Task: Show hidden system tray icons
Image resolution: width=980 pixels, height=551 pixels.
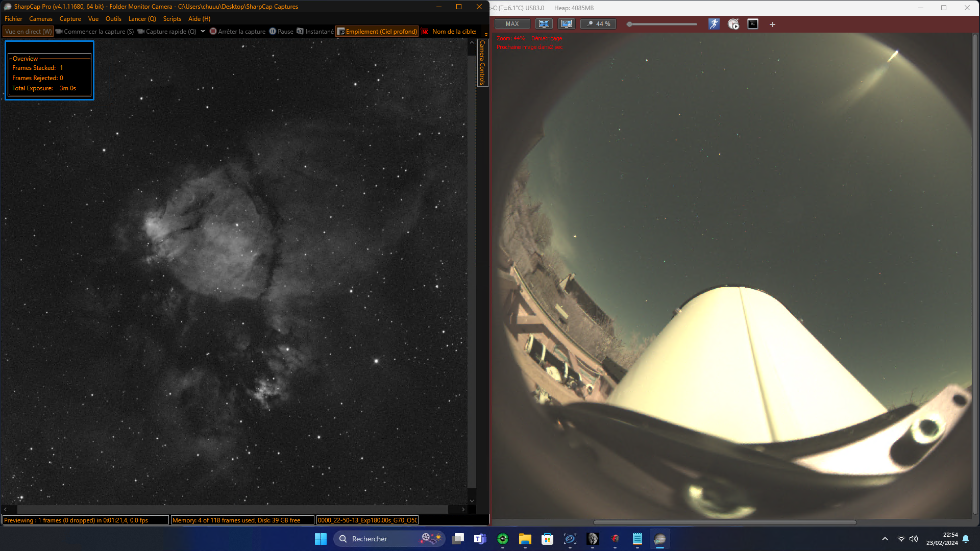Action: coord(885,539)
